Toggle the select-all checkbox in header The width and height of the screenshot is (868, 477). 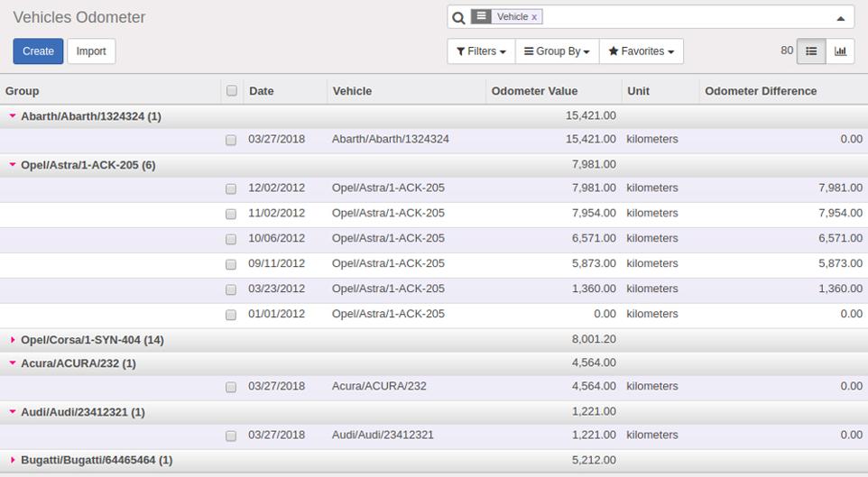pos(232,90)
